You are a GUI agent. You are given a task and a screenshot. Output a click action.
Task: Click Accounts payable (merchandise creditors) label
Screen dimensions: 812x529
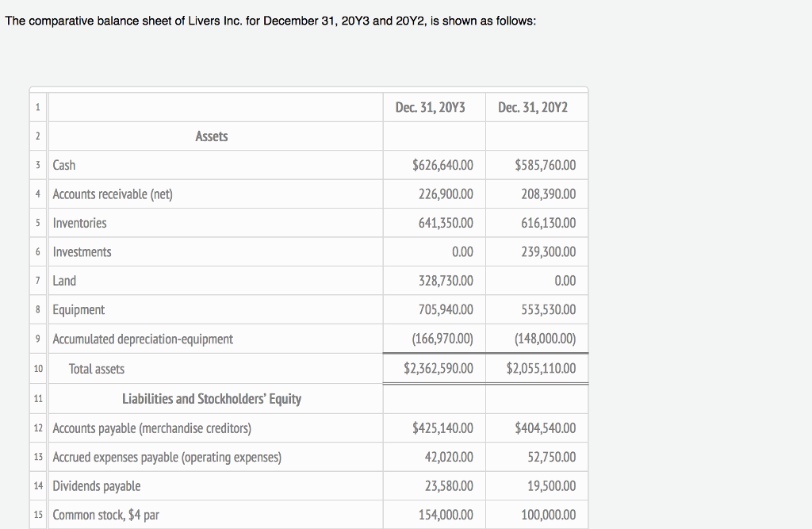tap(152, 428)
